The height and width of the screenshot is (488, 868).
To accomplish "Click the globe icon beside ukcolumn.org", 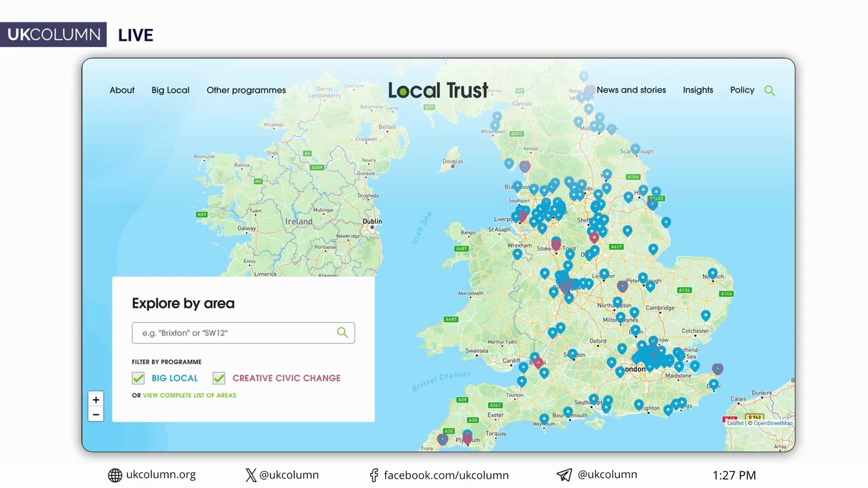I will click(x=115, y=475).
